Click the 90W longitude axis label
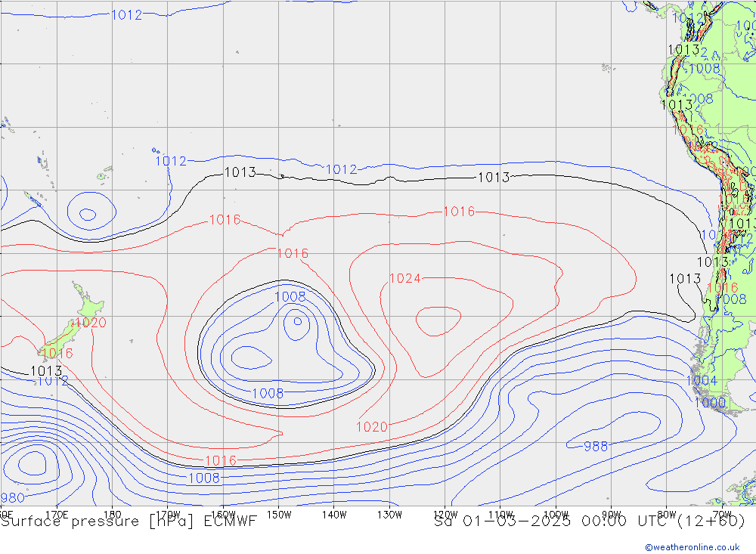Image resolution: width=756 pixels, height=554 pixels. [612, 515]
